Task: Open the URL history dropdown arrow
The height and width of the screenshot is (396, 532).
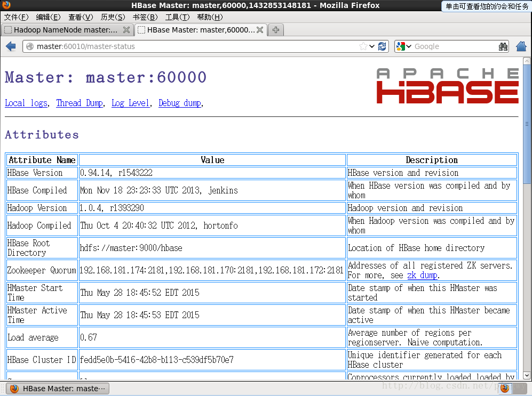Action: coord(372,46)
